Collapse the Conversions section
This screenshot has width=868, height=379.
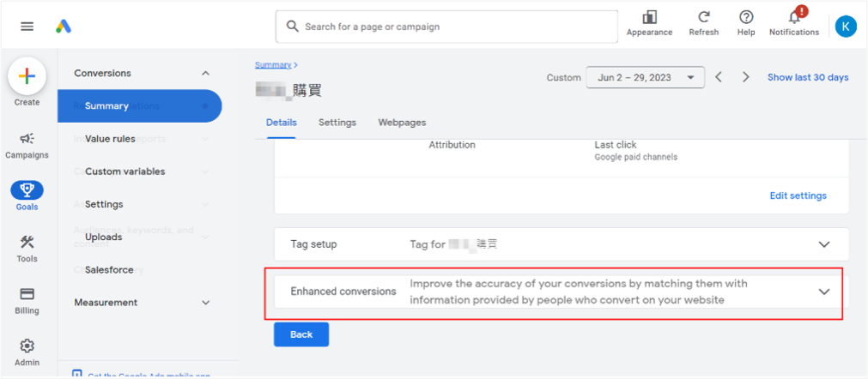click(x=205, y=73)
